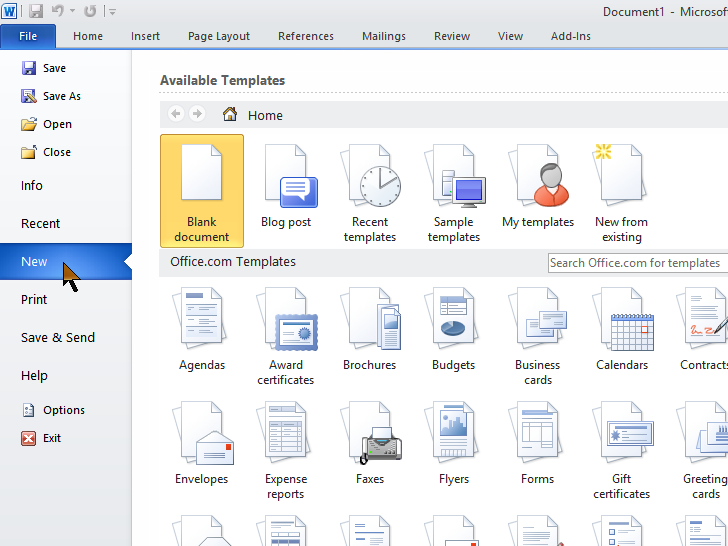This screenshot has height=546, width=728.
Task: Open the Business cards category
Action: click(538, 336)
